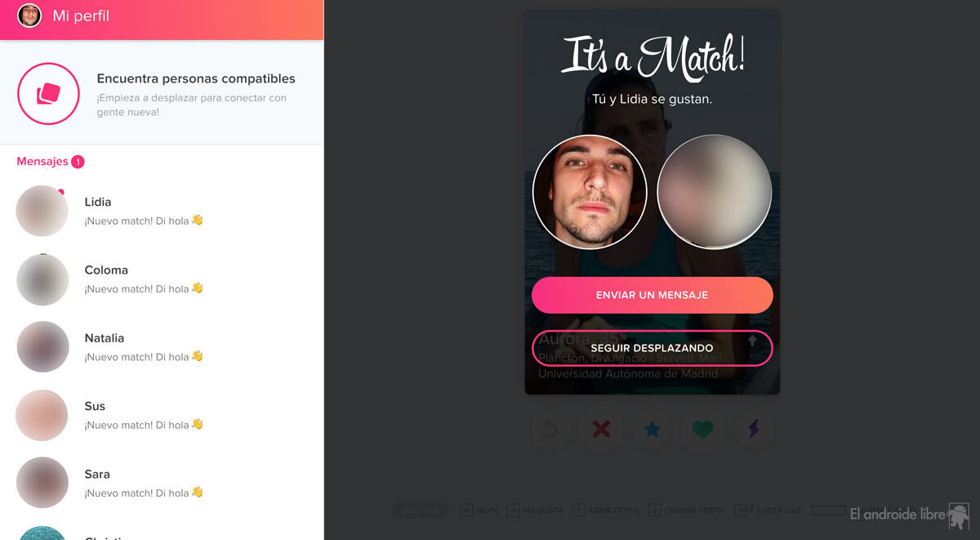This screenshot has width=980, height=540.
Task: Click the green heart like icon
Action: tap(702, 429)
